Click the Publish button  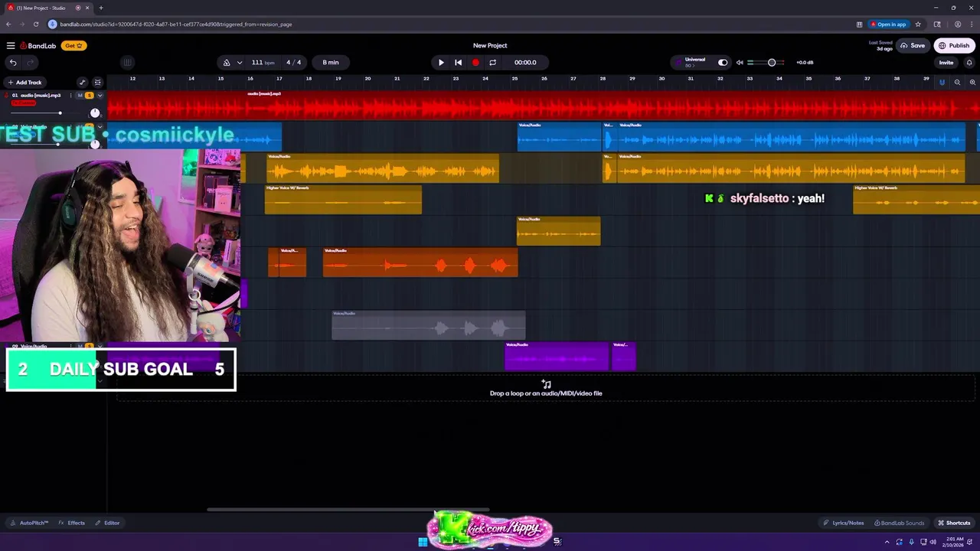tap(954, 46)
